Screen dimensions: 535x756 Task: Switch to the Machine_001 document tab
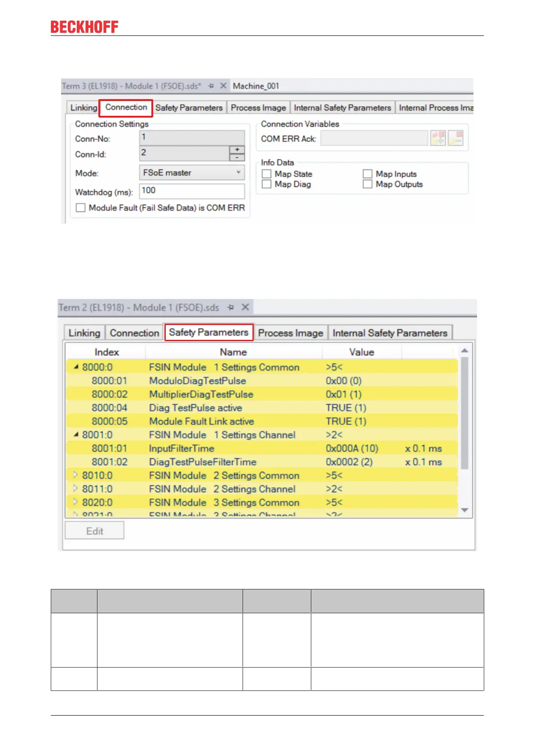256,86
